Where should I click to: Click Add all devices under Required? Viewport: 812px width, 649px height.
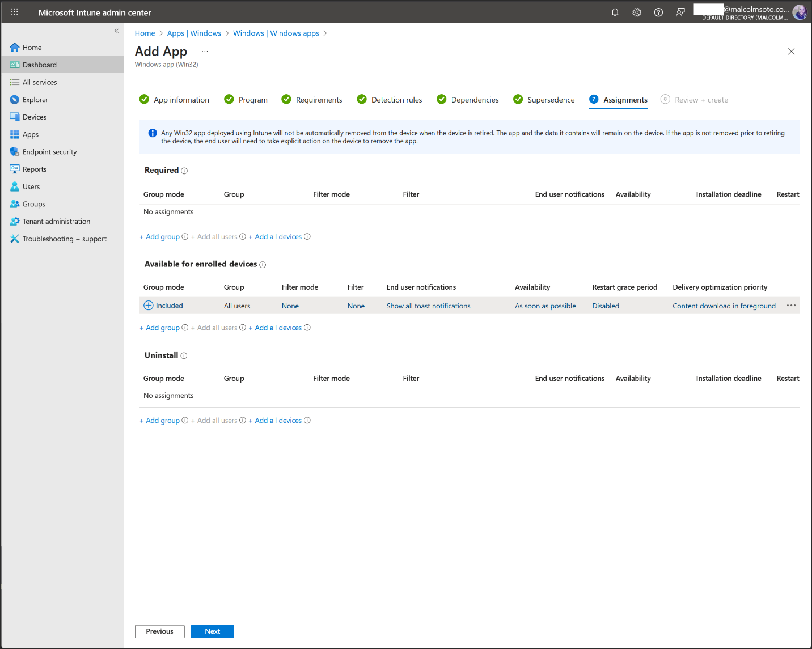click(x=278, y=237)
